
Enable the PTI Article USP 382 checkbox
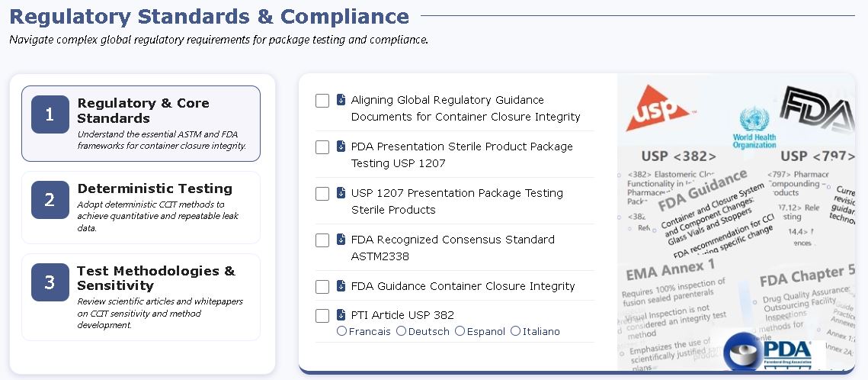click(x=322, y=316)
